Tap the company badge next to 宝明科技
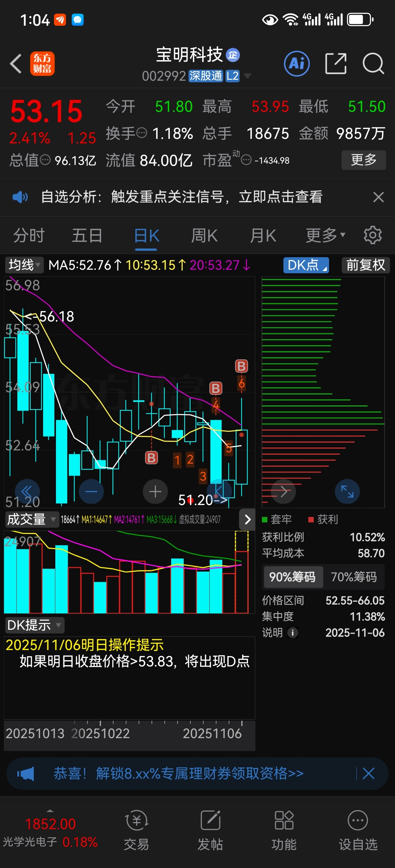 click(x=233, y=55)
